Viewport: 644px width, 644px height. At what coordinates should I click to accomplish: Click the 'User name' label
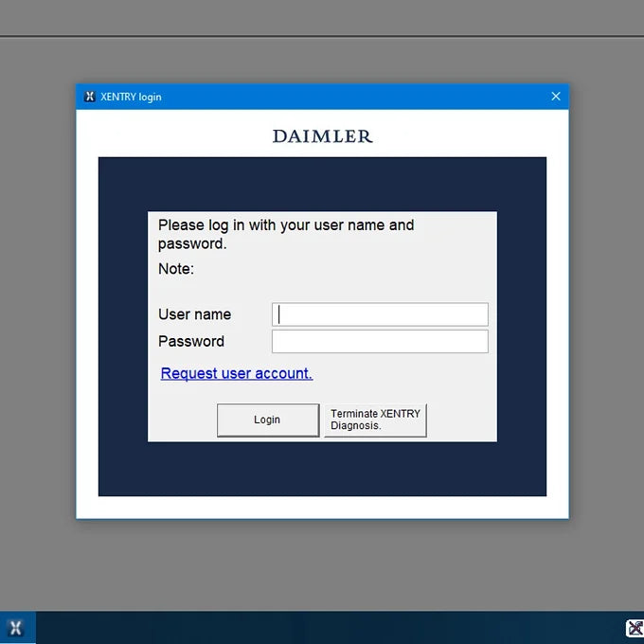click(x=195, y=314)
